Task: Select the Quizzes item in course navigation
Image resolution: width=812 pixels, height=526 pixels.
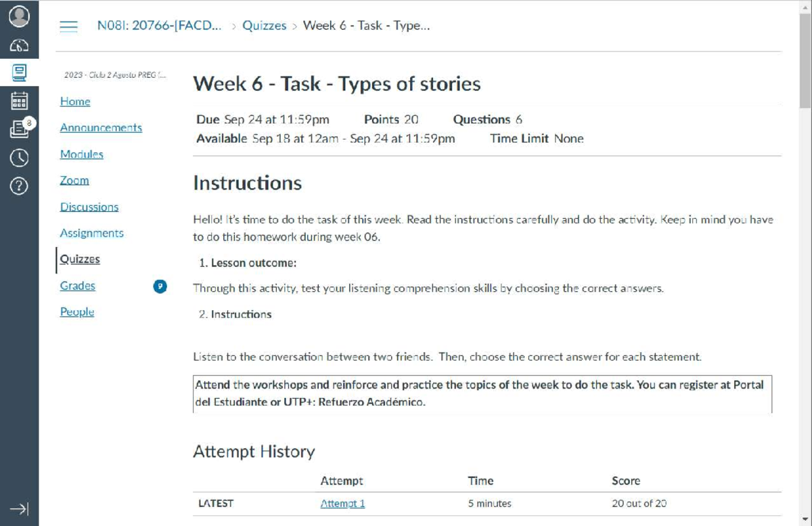Action: point(79,259)
